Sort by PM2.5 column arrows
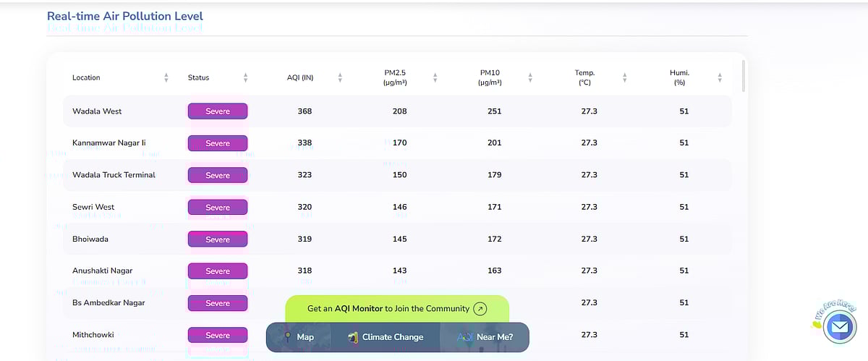The height and width of the screenshot is (361, 868). (435, 77)
